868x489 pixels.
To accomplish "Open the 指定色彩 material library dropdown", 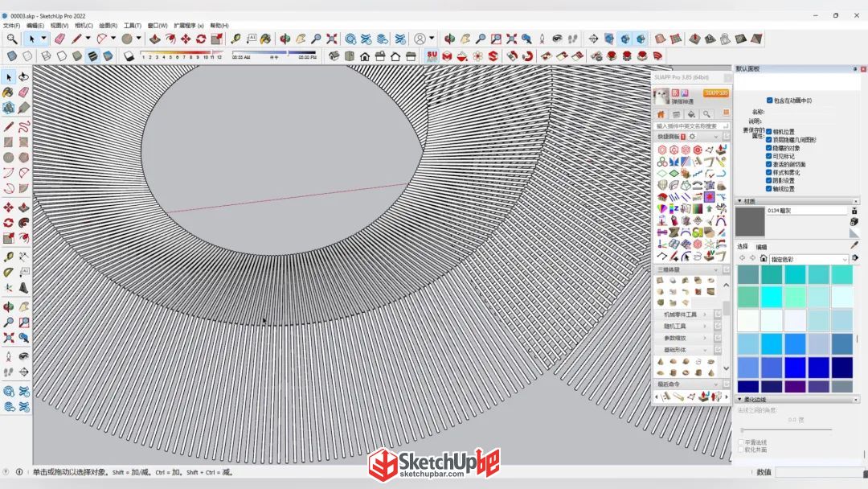I will [x=809, y=259].
